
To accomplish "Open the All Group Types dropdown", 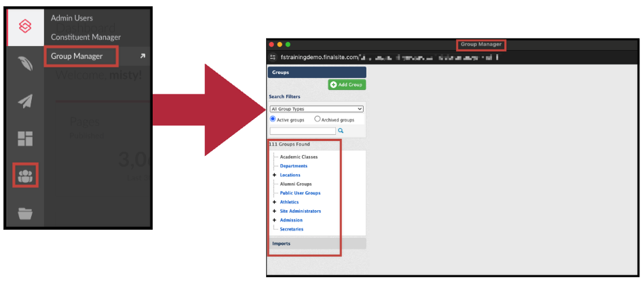I will pos(317,109).
